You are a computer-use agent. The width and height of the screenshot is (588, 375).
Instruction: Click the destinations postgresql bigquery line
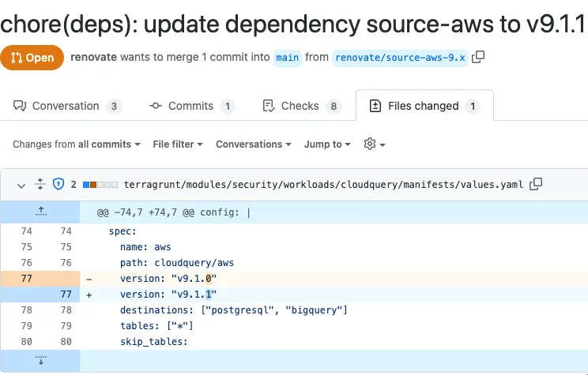pos(234,310)
